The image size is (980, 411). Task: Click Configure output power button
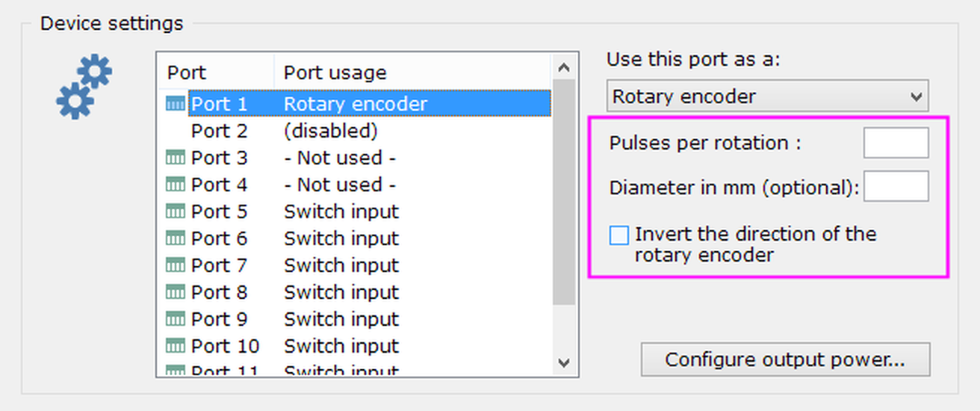click(x=785, y=359)
